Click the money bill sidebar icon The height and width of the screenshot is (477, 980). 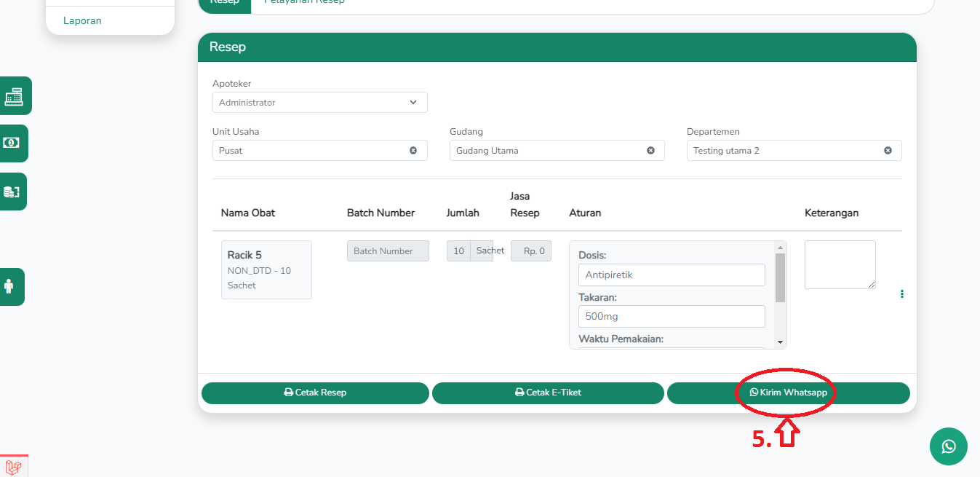click(x=12, y=143)
